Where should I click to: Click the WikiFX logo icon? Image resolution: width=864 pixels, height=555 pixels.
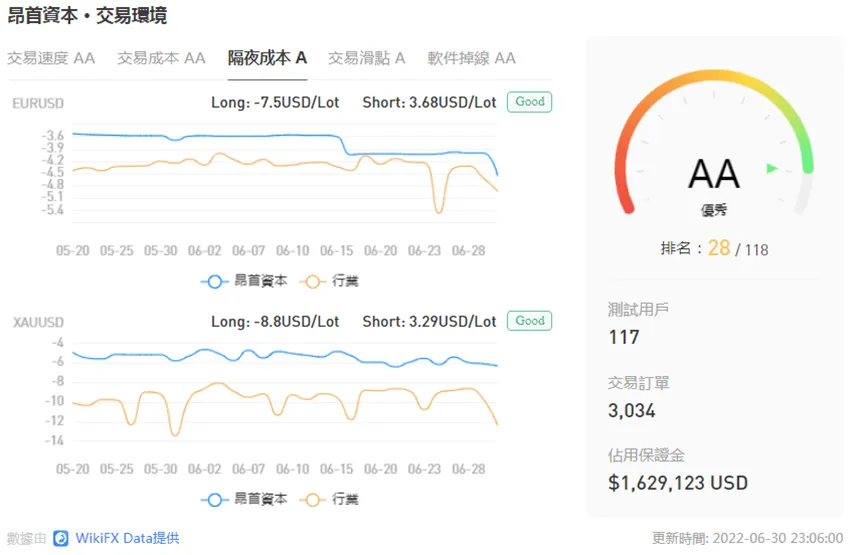[61, 538]
